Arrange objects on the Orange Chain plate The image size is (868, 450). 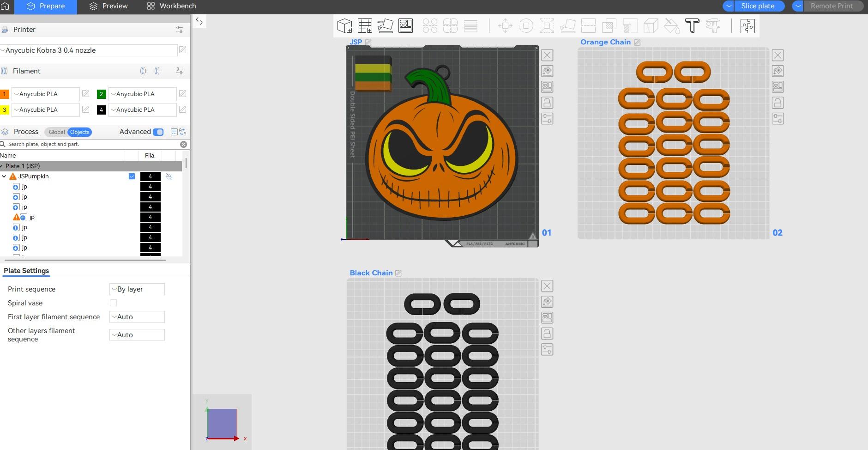[x=778, y=87]
